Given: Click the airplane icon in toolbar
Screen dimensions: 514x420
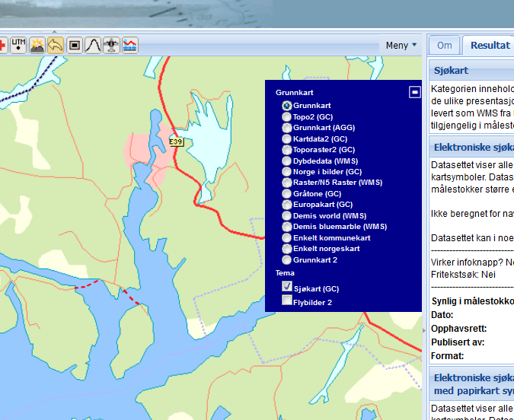Looking at the screenshot, I should tap(111, 46).
